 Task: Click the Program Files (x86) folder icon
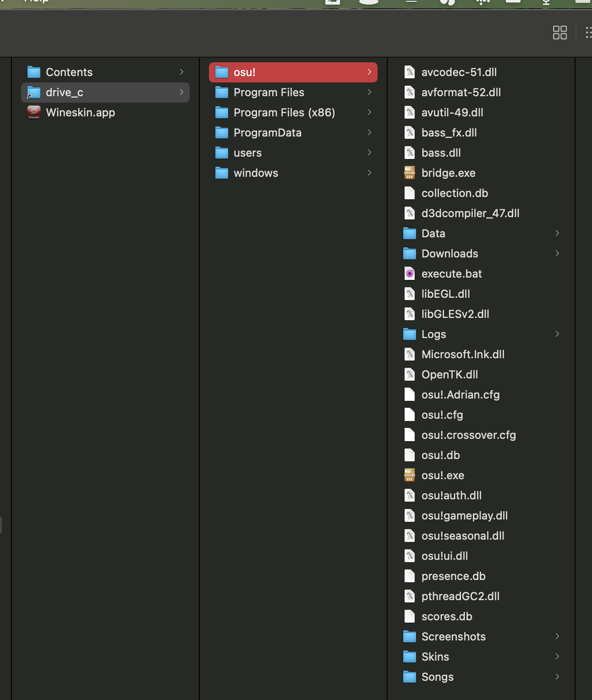pos(222,112)
